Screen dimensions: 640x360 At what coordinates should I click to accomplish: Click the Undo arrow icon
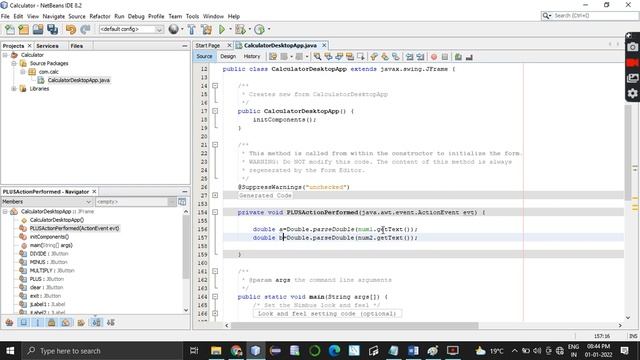(x=71, y=29)
